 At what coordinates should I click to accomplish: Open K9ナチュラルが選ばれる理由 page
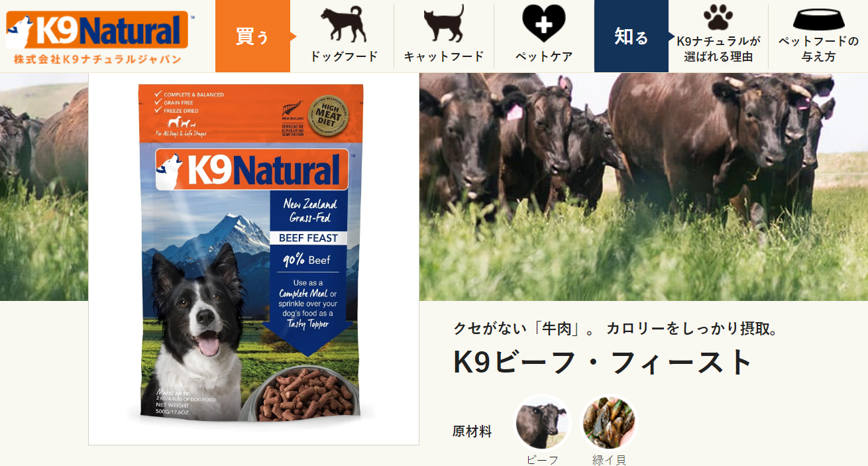(718, 48)
